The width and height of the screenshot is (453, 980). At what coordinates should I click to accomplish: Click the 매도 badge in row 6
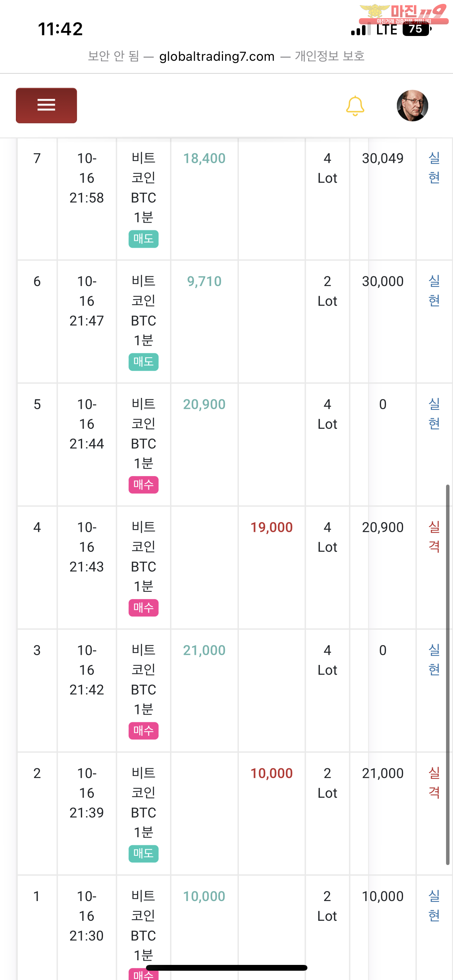click(x=143, y=362)
